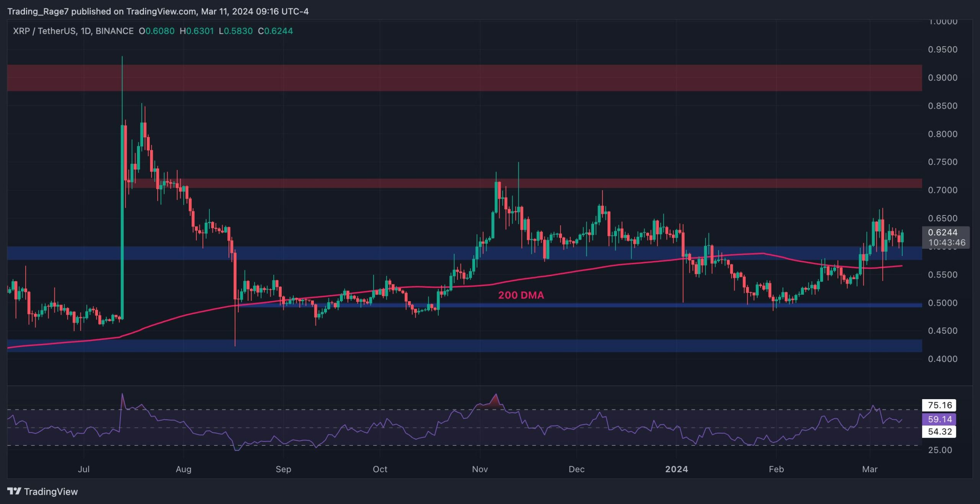Screen dimensions: 980x504
Task: Click the RSI value label 54.32
Action: [x=939, y=432]
